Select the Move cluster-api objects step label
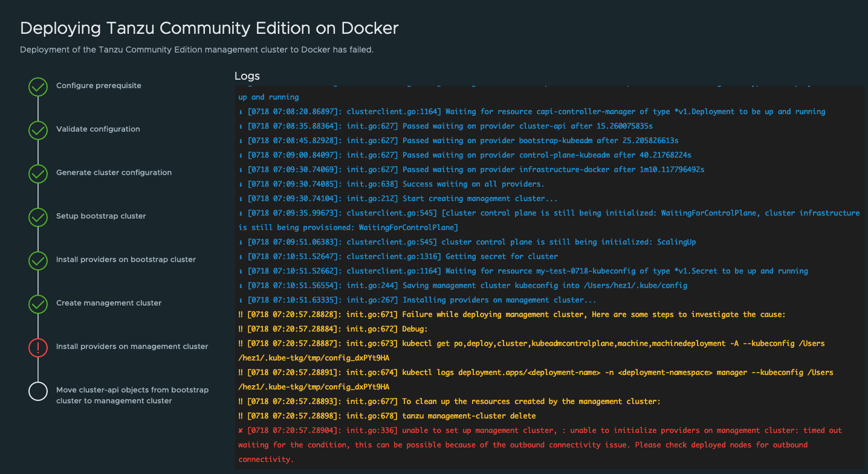 [x=132, y=395]
